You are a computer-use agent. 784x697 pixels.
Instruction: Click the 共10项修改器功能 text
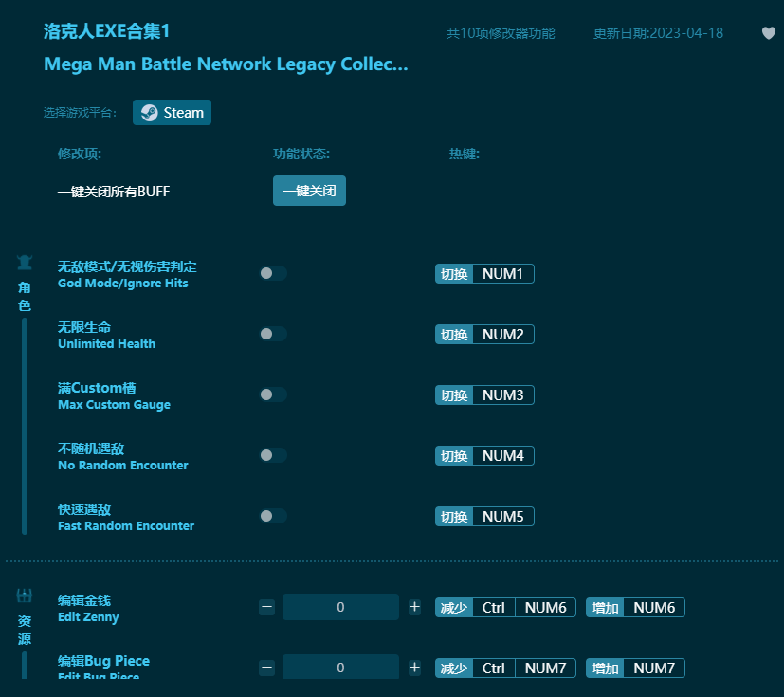pyautogui.click(x=501, y=33)
